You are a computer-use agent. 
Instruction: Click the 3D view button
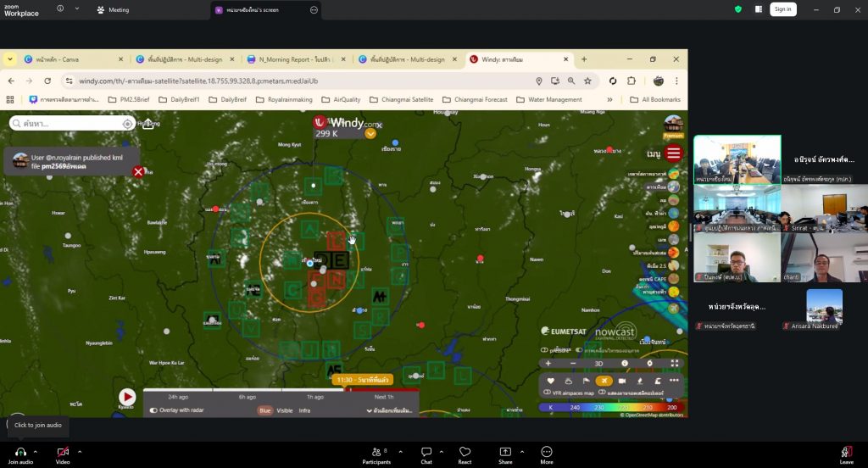tap(598, 363)
